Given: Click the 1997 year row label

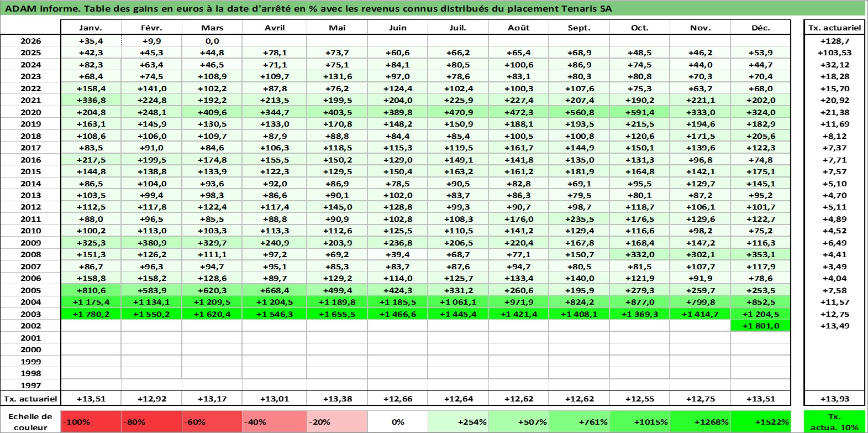Looking at the screenshot, I should point(30,385).
